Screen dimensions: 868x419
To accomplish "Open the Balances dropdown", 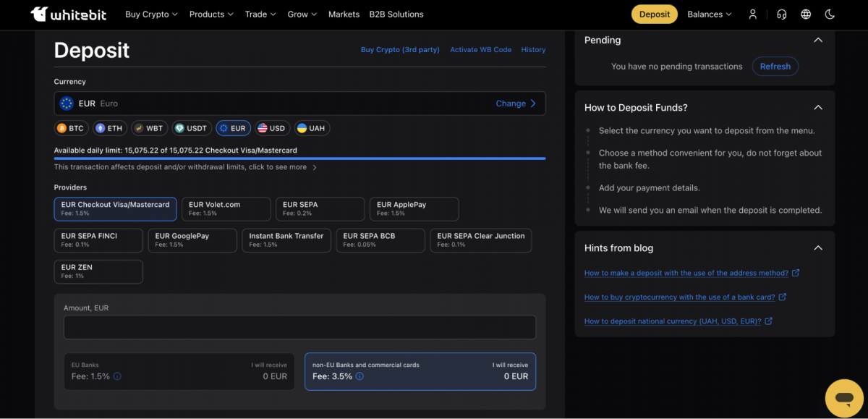I will [709, 14].
